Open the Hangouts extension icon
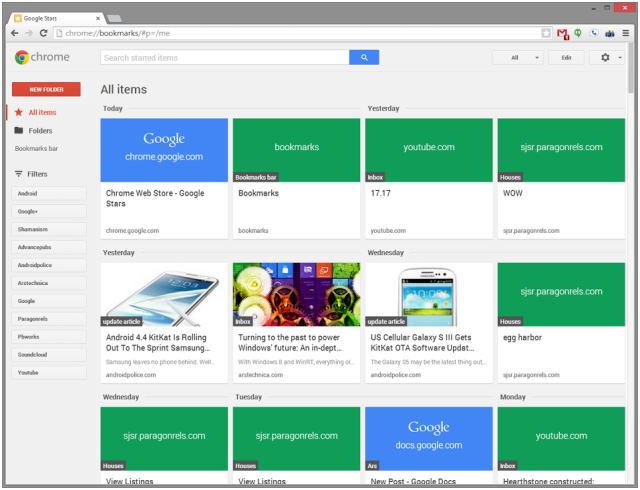Screen dimensions: 640x490 578,33
